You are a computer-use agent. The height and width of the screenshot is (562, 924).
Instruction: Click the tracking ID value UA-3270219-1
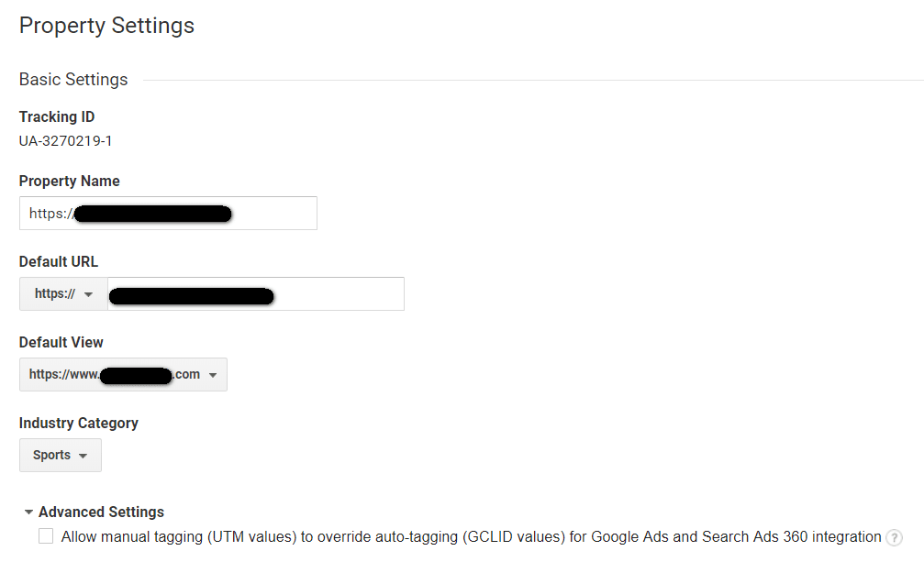(x=66, y=141)
